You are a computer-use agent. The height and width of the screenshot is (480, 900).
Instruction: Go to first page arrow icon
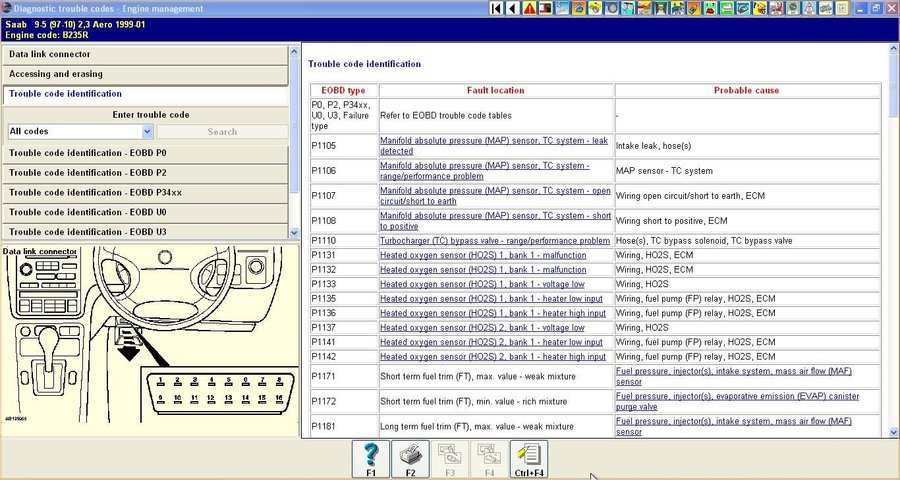click(x=497, y=9)
